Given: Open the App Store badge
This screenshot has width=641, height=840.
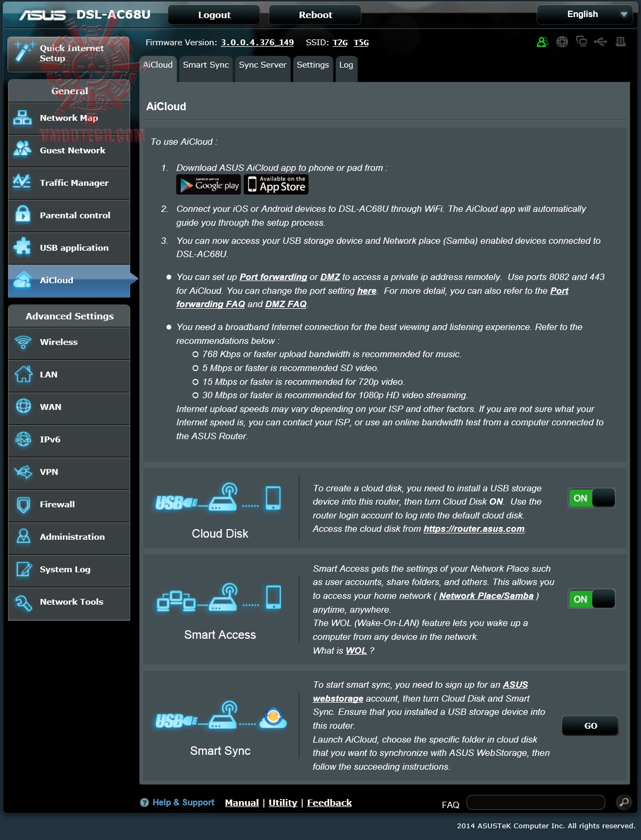Looking at the screenshot, I should [x=276, y=185].
